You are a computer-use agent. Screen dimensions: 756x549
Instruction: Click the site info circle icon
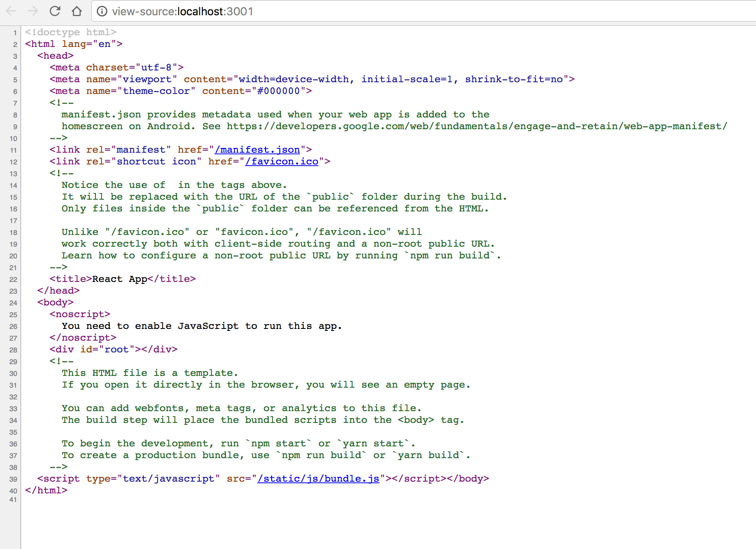click(x=102, y=11)
